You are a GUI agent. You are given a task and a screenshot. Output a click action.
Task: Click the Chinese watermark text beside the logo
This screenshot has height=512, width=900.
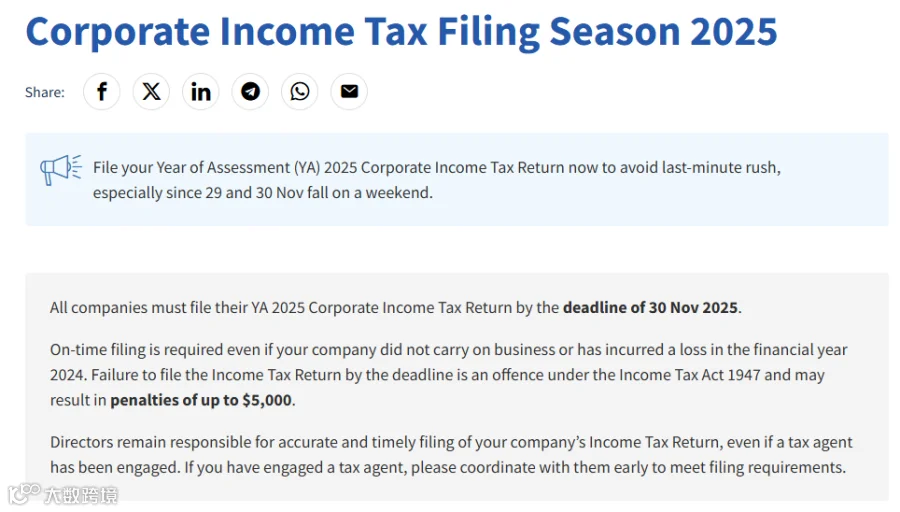[81, 495]
